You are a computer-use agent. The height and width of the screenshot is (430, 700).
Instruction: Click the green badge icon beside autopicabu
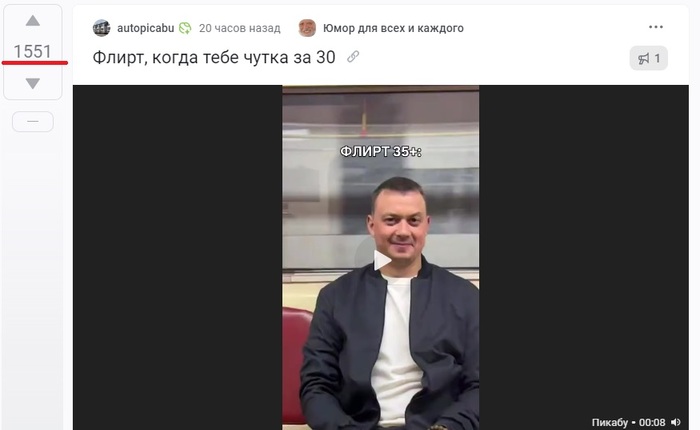coord(185,28)
